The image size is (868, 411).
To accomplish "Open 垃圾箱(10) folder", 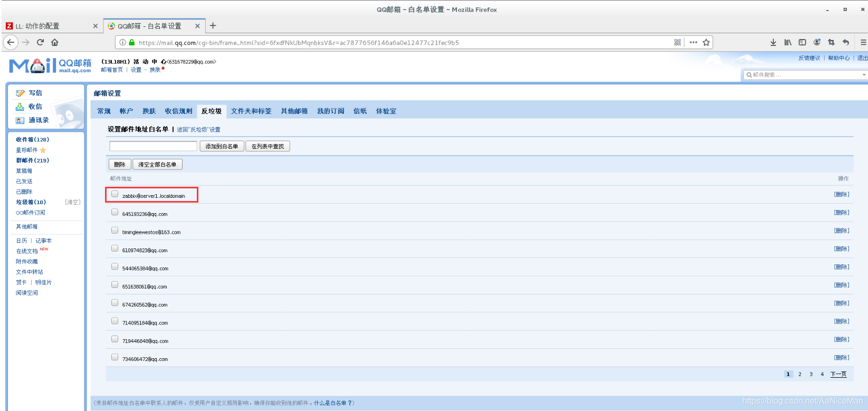I will tap(31, 202).
